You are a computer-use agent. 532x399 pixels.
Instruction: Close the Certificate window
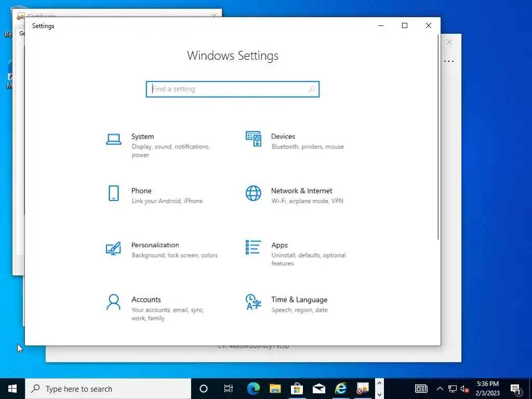pyautogui.click(x=214, y=15)
